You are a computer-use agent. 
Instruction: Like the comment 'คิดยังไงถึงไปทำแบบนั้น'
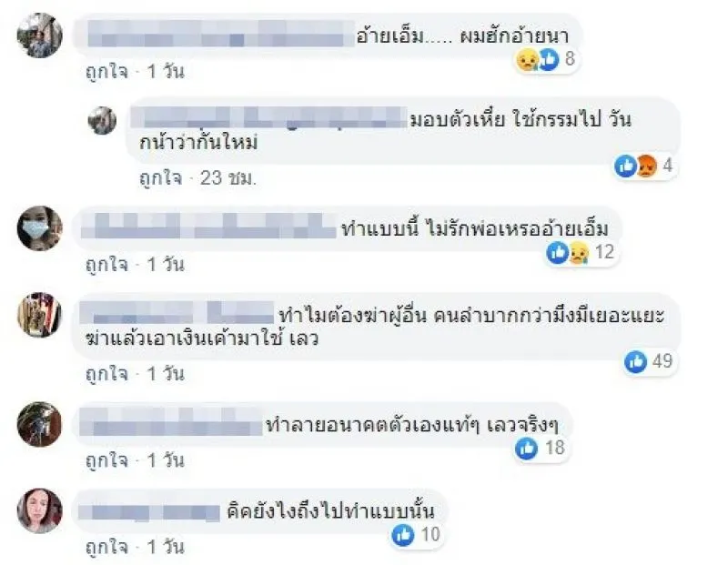click(106, 548)
